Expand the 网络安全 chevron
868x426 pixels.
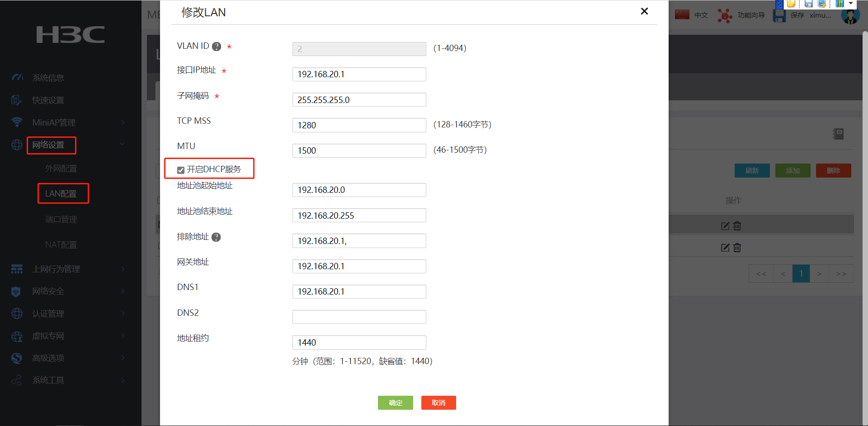[123, 291]
